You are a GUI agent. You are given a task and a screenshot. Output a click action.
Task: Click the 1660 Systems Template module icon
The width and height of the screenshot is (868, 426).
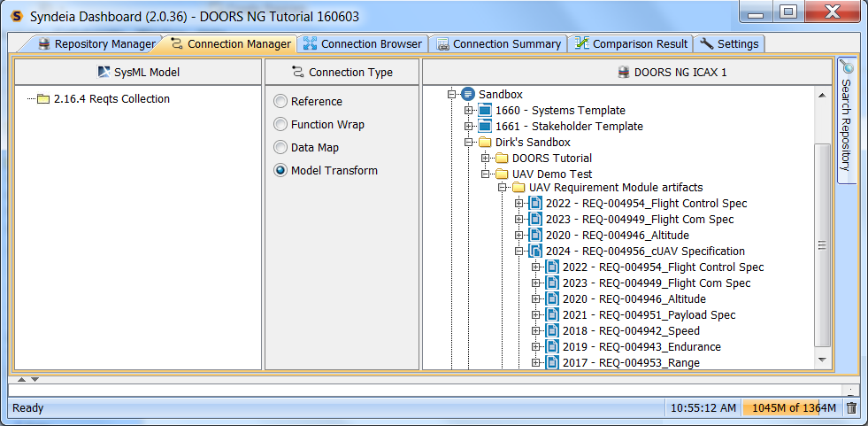pyautogui.click(x=485, y=110)
